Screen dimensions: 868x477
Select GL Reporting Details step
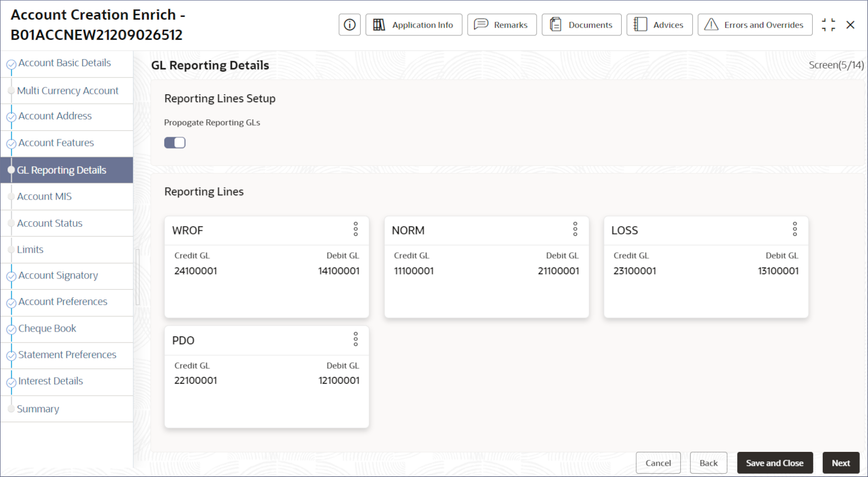pyautogui.click(x=66, y=170)
